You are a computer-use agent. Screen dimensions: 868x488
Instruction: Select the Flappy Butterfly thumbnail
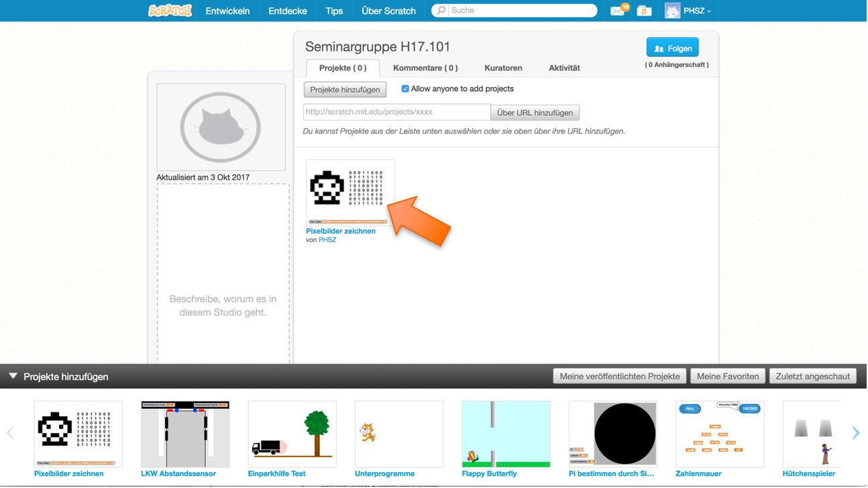coord(506,434)
